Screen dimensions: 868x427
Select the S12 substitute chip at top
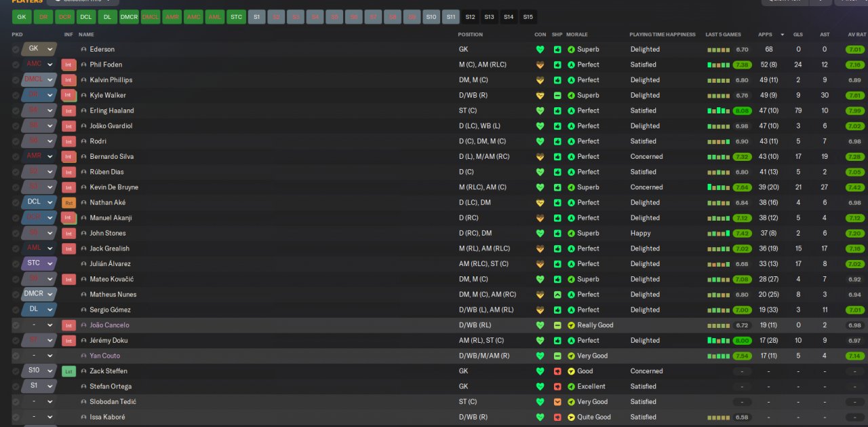click(470, 17)
